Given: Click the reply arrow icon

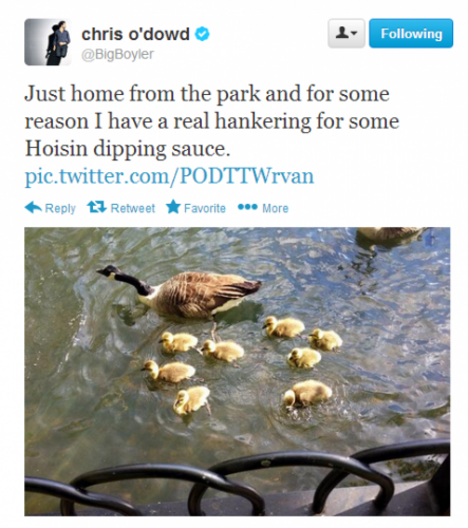Looking at the screenshot, I should [x=33, y=207].
